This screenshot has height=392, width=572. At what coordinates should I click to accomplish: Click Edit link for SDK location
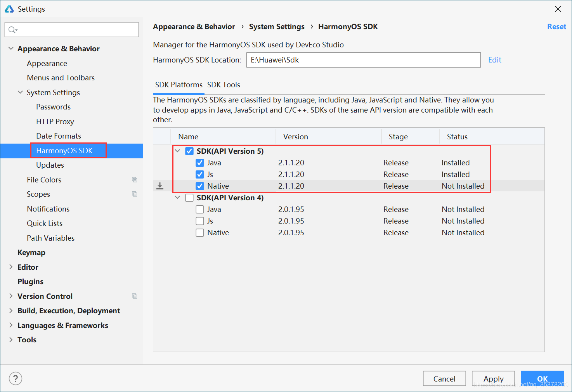495,60
